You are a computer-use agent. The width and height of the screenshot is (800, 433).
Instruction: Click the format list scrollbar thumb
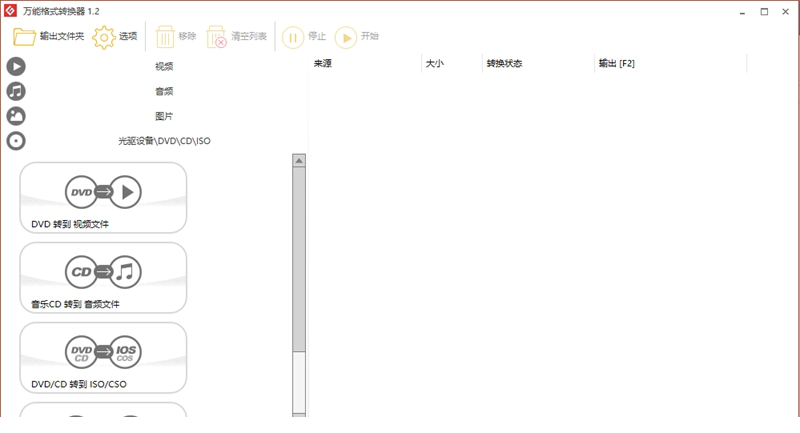click(x=299, y=260)
